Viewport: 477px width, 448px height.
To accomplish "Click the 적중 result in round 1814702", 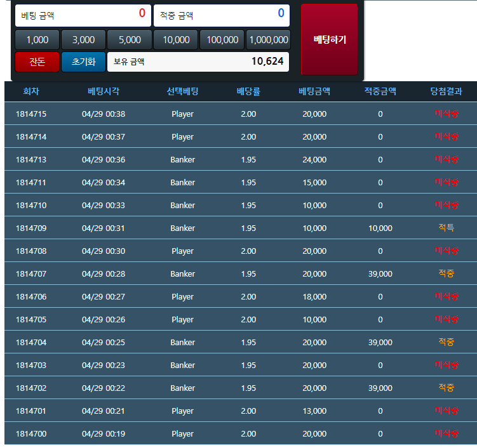I will click(x=446, y=388).
